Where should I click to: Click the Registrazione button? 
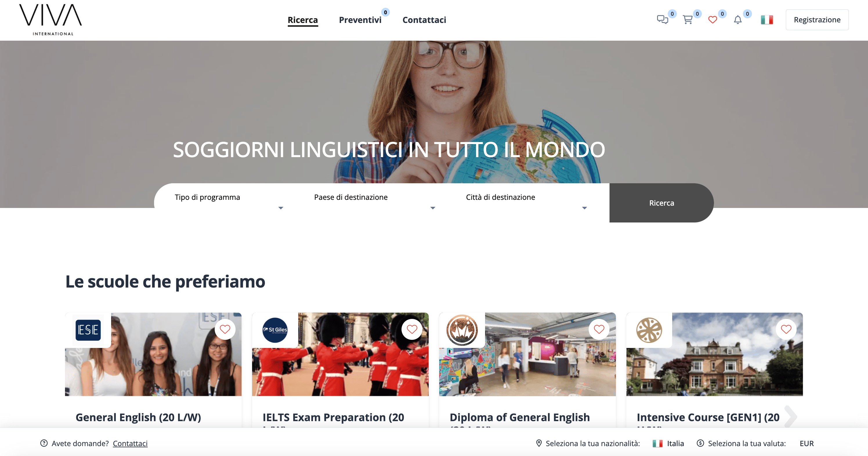pyautogui.click(x=817, y=19)
